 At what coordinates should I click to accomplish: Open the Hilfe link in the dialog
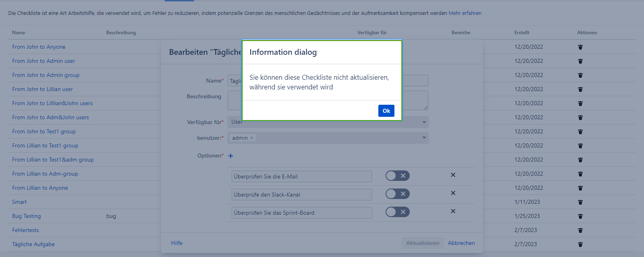click(177, 243)
